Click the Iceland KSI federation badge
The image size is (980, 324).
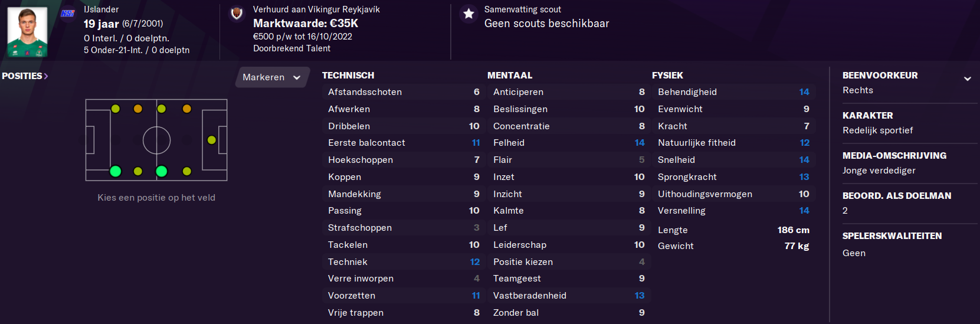point(68,13)
